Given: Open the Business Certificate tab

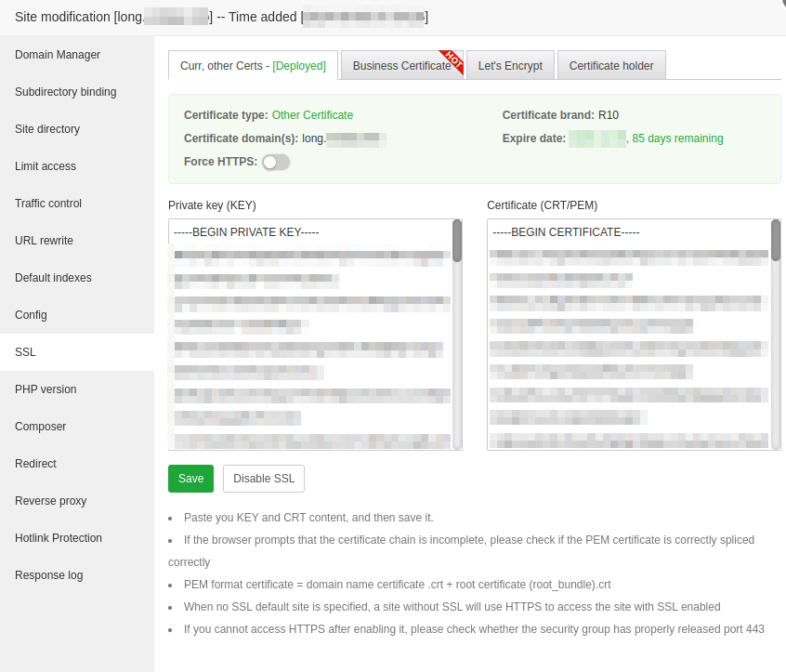Looking at the screenshot, I should [x=401, y=66].
